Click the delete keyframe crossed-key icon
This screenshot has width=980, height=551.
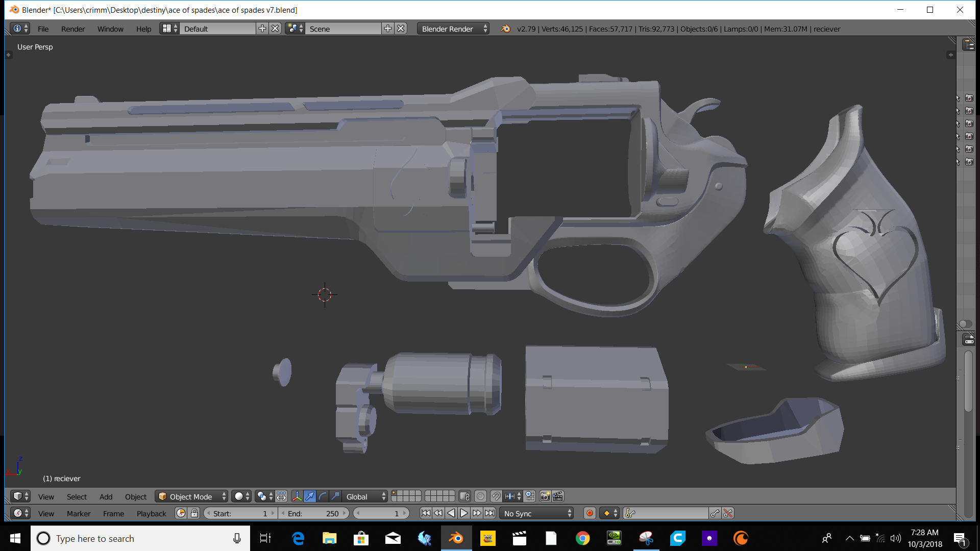pos(728,513)
